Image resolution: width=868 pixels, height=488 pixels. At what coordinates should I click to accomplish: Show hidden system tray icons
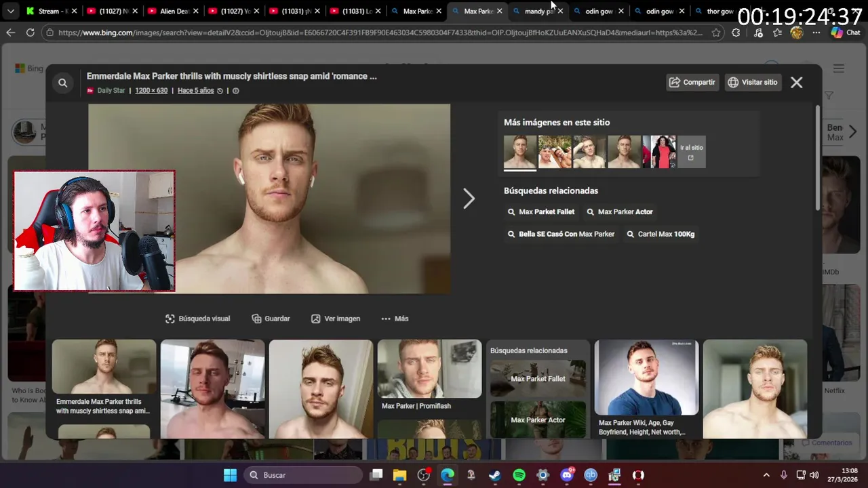(x=766, y=475)
